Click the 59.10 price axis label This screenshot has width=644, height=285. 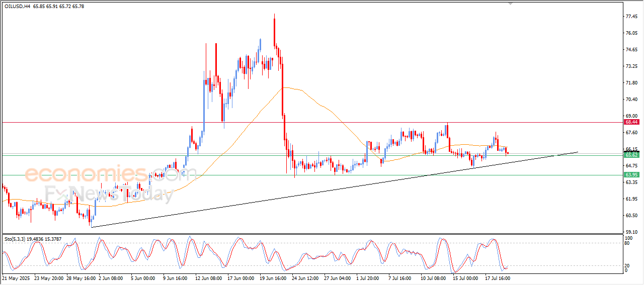point(632,232)
